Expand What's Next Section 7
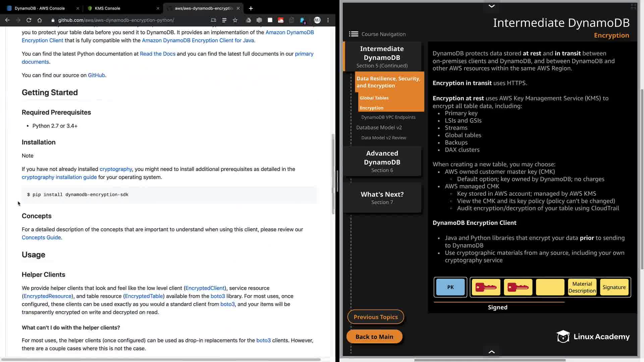This screenshot has height=362, width=644. (382, 198)
